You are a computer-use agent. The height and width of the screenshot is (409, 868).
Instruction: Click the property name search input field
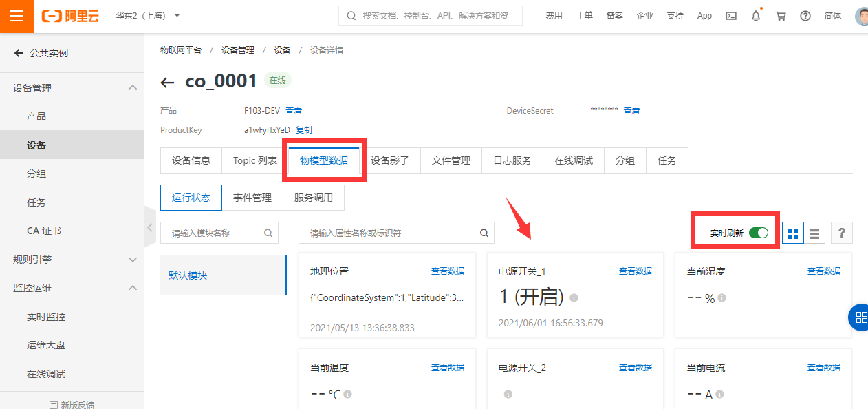pos(385,233)
